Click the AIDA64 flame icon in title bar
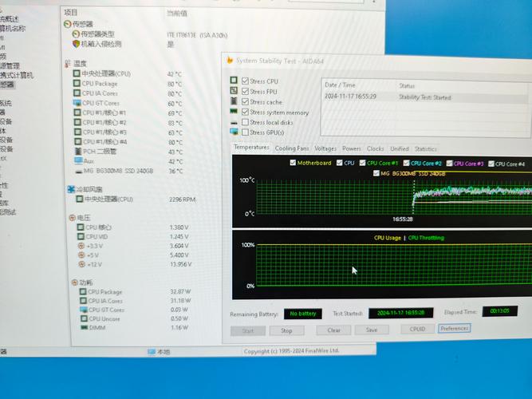The image size is (532, 399). point(230,60)
